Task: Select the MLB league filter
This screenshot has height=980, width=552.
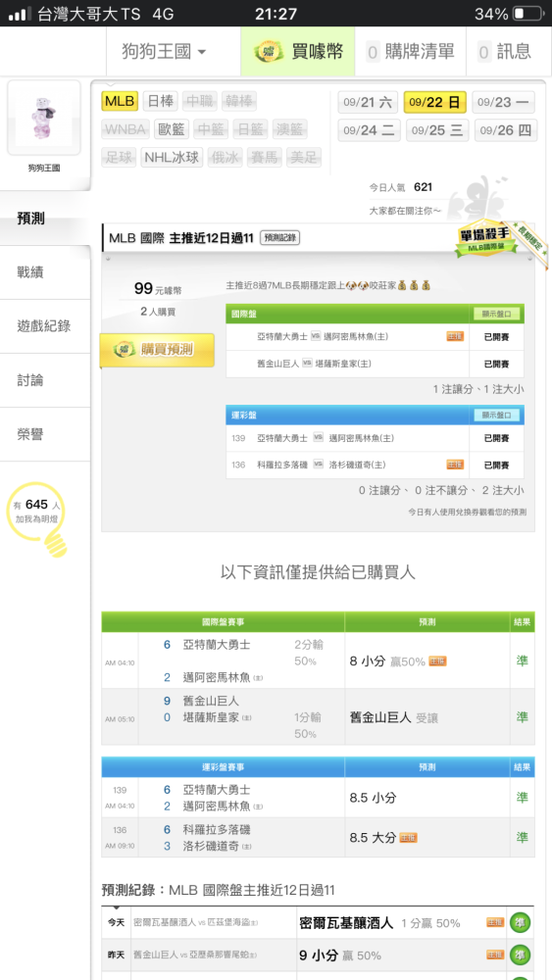Action: click(120, 101)
